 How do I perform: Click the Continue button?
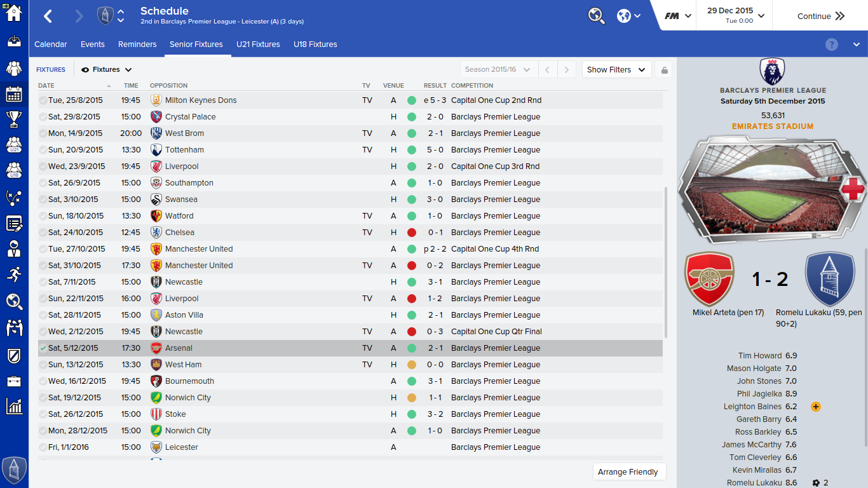tap(821, 16)
